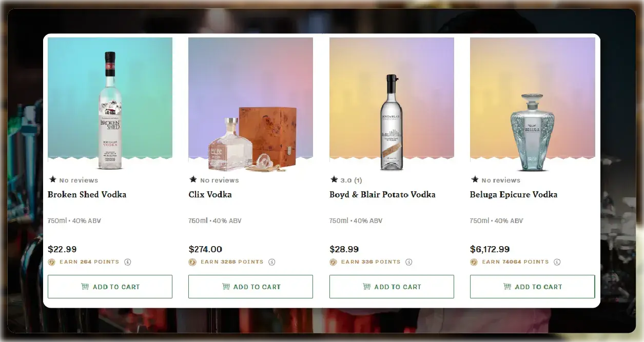Open the Boyd & Blair Potato Vodka product page
The image size is (644, 342).
point(382,194)
